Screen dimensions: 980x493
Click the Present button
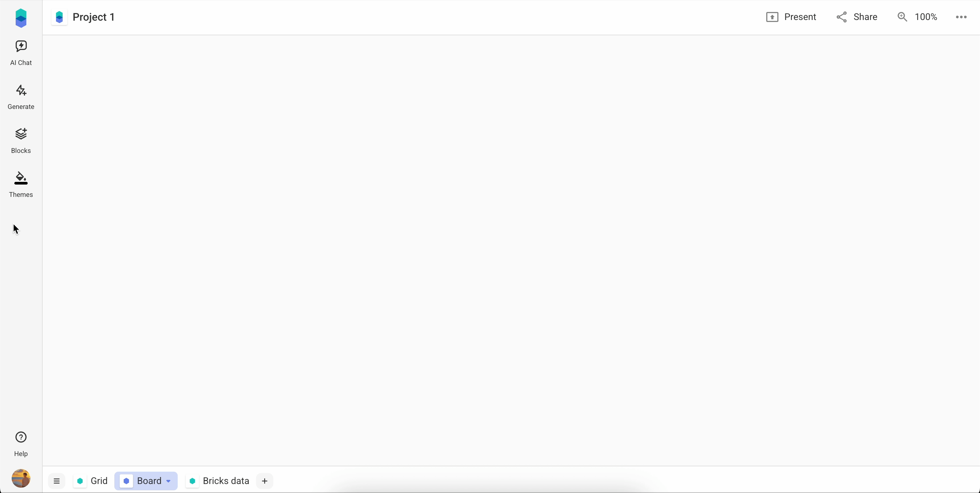[791, 17]
